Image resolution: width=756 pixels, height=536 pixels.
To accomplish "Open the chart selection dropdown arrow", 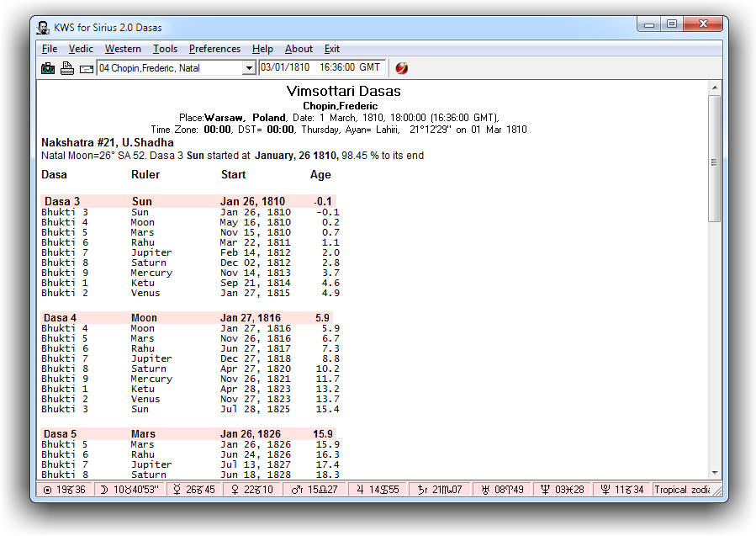I will pyautogui.click(x=249, y=68).
